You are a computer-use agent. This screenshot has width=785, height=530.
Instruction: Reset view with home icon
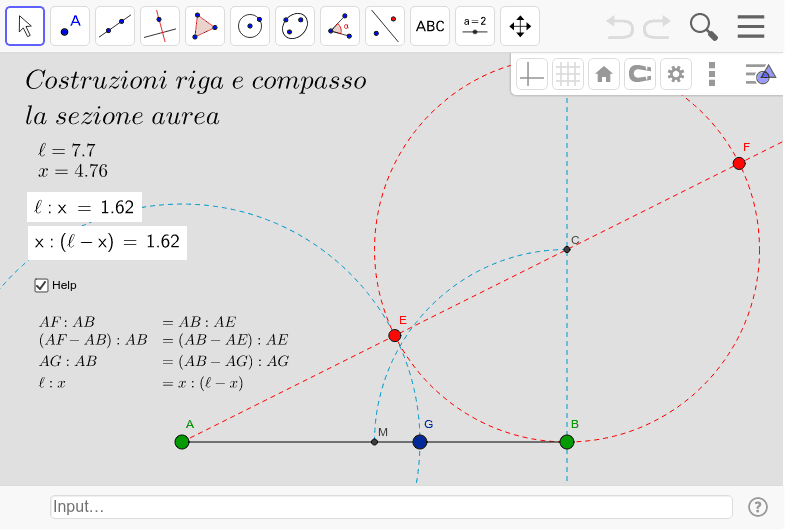click(604, 75)
